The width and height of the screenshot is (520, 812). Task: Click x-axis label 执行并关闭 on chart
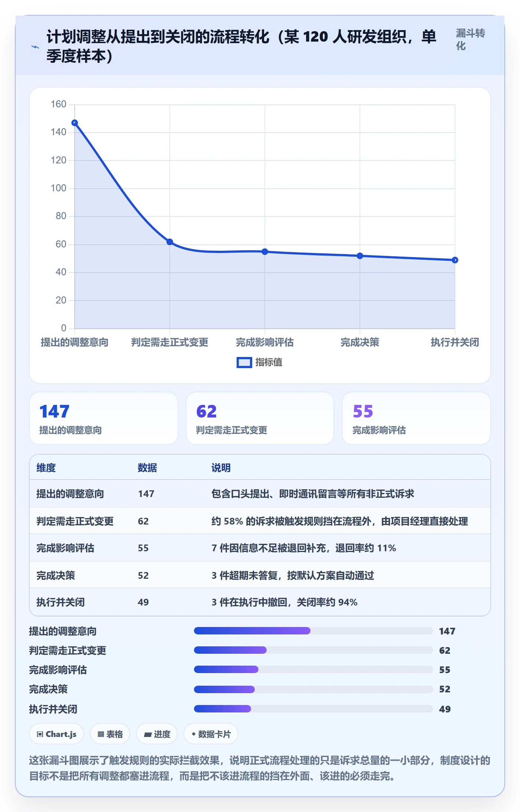tap(455, 342)
